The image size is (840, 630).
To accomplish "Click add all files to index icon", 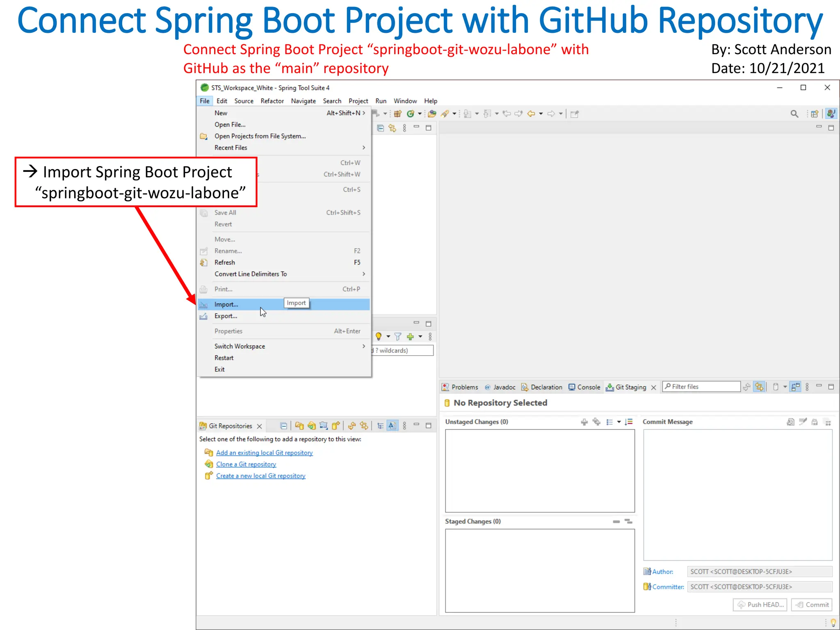I will [596, 422].
